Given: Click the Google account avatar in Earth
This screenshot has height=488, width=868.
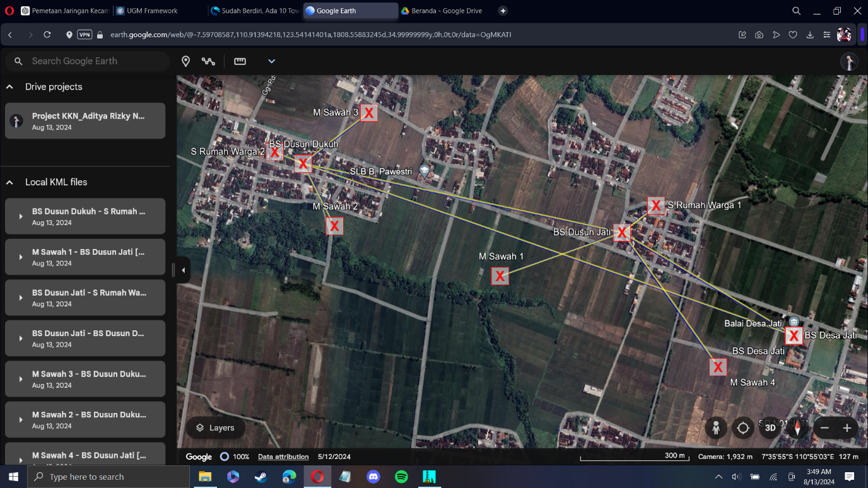Looking at the screenshot, I should (849, 61).
